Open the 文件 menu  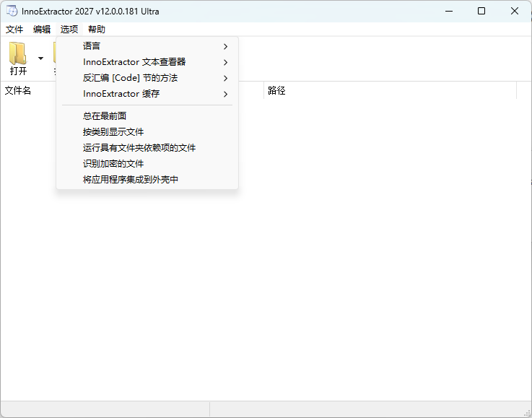[x=14, y=29]
